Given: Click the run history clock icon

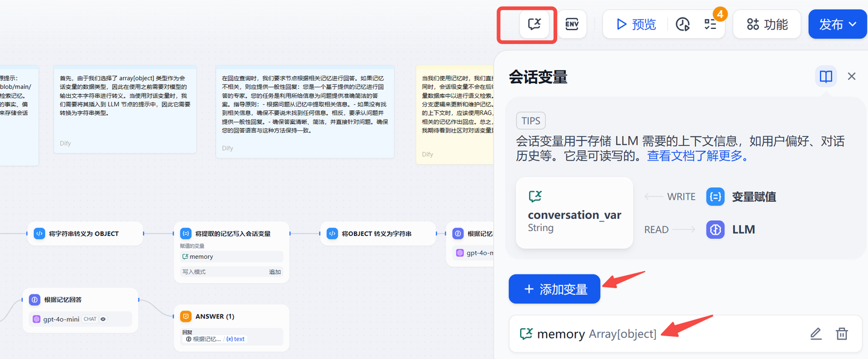Looking at the screenshot, I should pos(682,24).
